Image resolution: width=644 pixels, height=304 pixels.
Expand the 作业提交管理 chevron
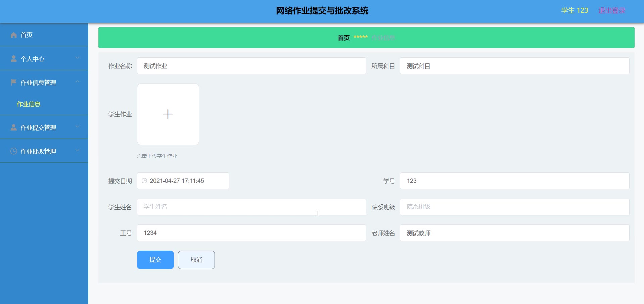click(78, 126)
